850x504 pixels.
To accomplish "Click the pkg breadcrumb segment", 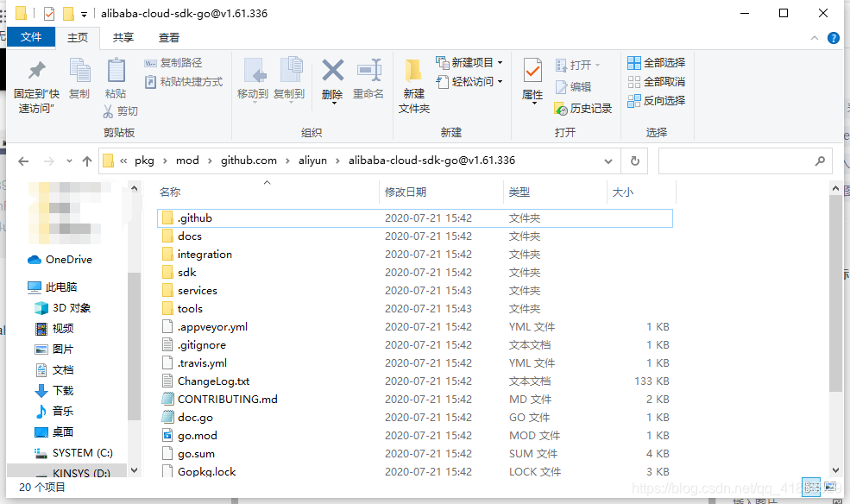I will 144,161.
